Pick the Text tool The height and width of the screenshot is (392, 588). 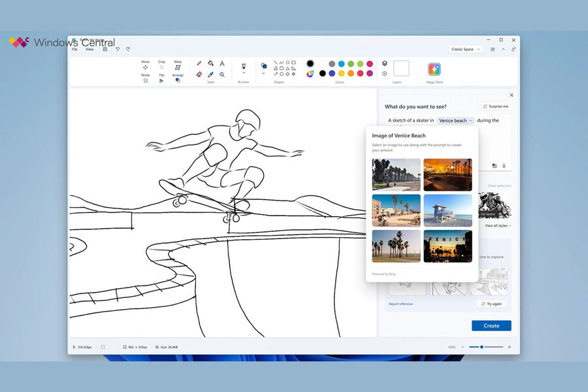(x=222, y=63)
